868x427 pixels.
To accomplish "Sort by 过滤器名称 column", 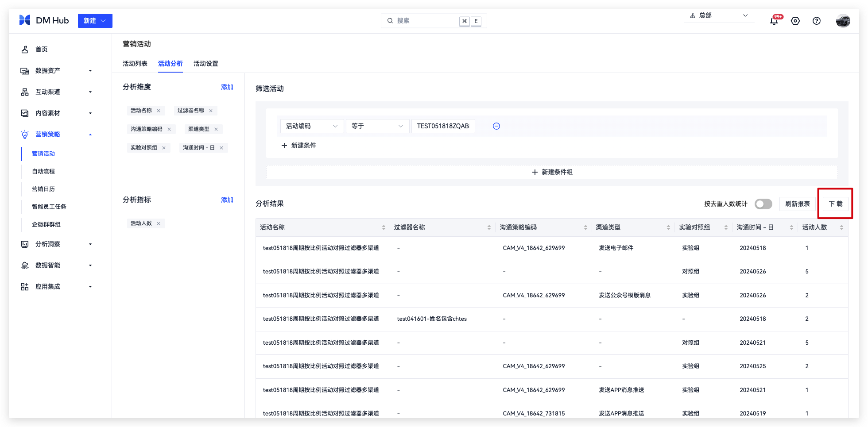I will pos(489,227).
